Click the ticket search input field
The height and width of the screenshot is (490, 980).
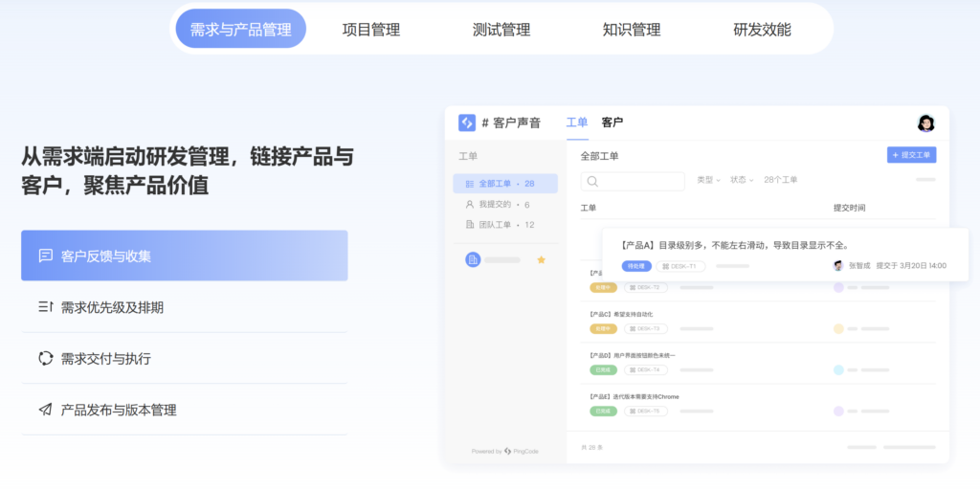pyautogui.click(x=633, y=181)
